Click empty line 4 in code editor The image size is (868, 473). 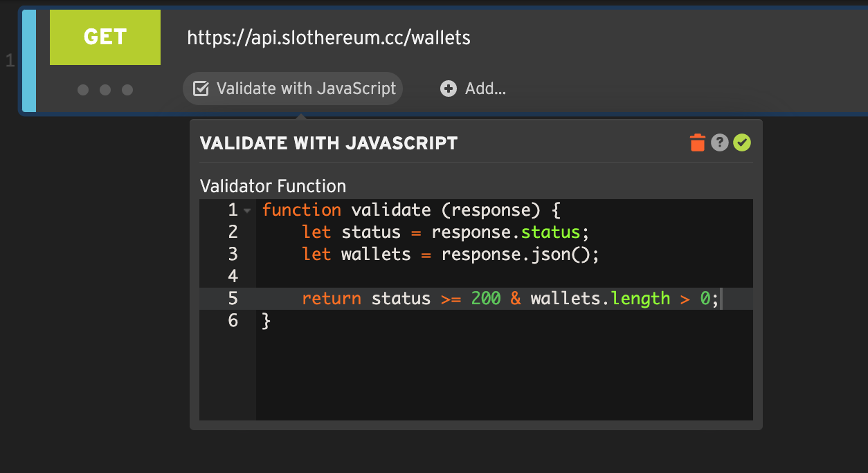504,277
